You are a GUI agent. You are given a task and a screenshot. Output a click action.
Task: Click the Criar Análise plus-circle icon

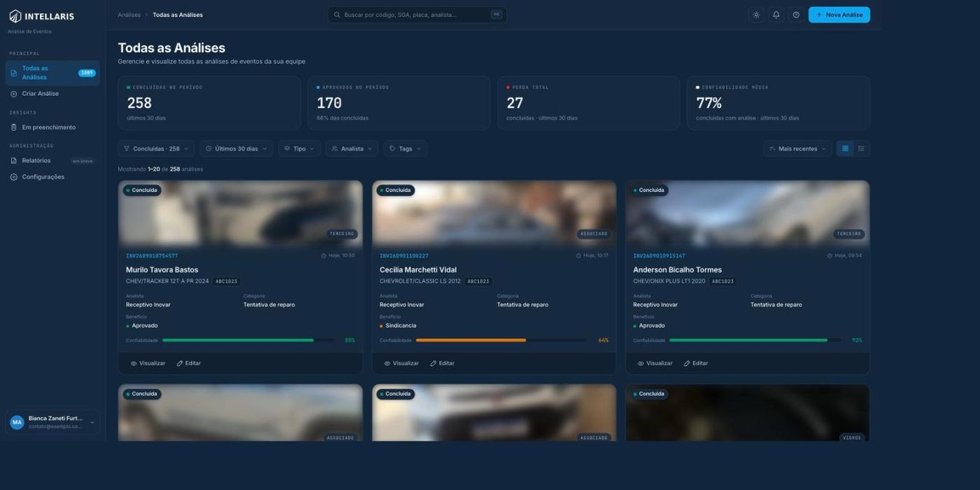(13, 94)
